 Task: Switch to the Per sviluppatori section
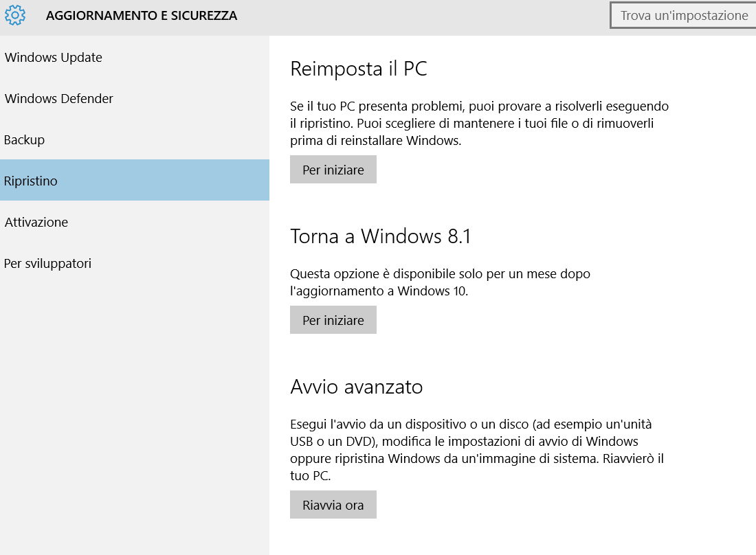pyautogui.click(x=48, y=264)
